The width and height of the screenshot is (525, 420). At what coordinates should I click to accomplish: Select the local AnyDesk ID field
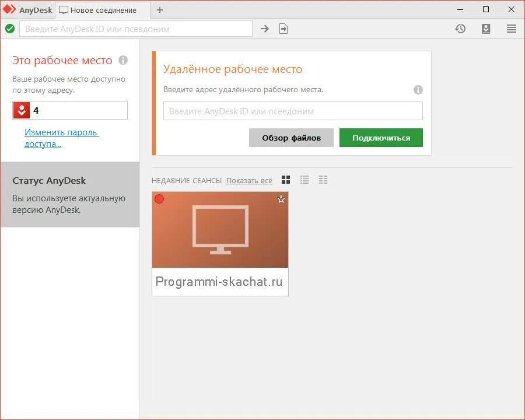coord(70,110)
